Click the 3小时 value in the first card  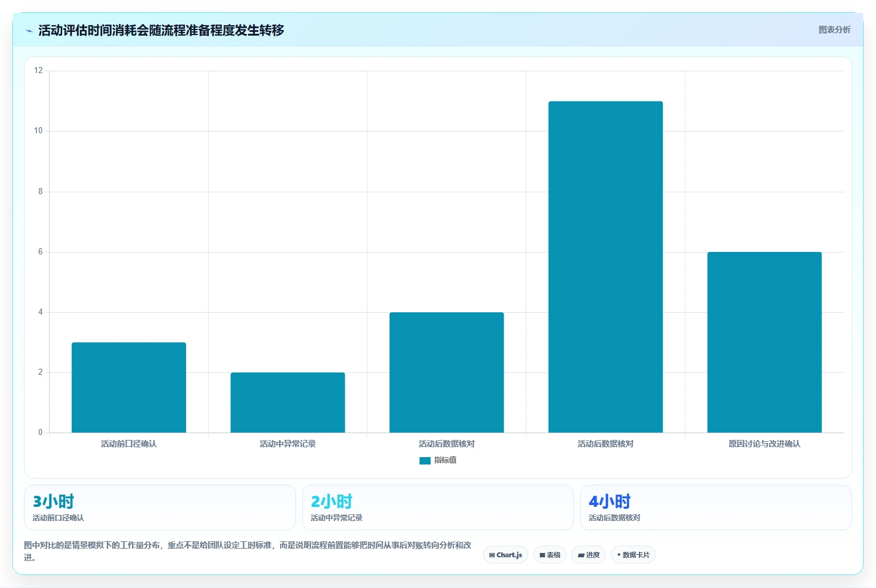coord(53,501)
